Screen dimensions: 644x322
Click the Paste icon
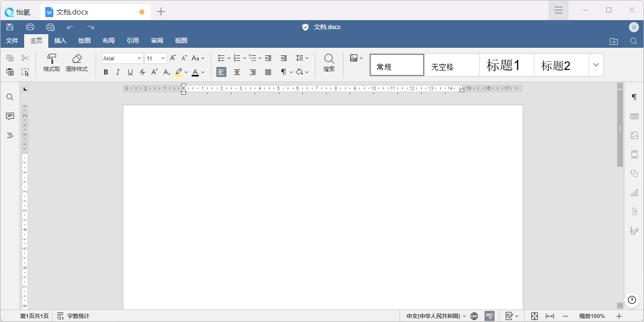pyautogui.click(x=10, y=72)
